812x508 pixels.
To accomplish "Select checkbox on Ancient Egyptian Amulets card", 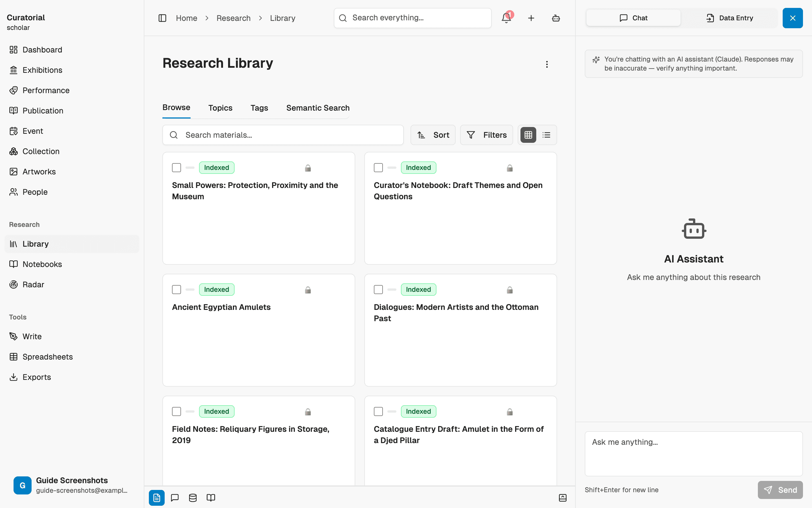I will tap(176, 290).
